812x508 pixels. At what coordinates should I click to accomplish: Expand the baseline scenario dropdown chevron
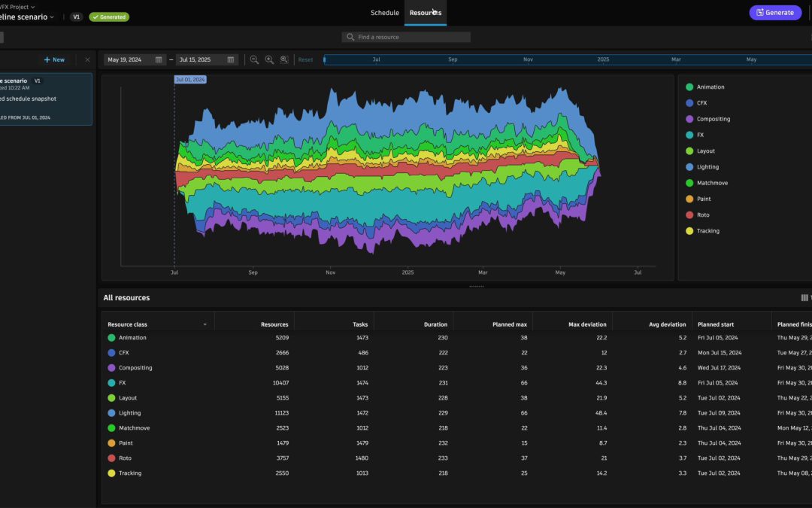pyautogui.click(x=52, y=17)
